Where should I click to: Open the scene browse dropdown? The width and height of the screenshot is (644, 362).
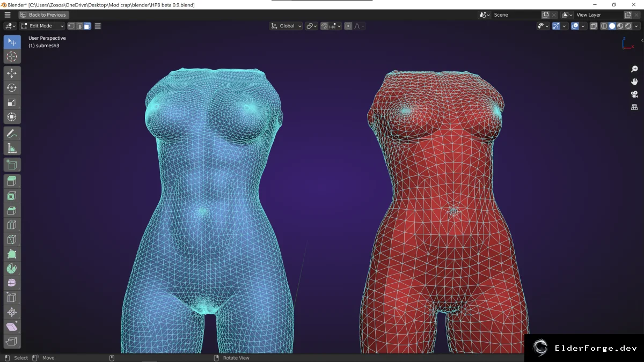coord(485,14)
